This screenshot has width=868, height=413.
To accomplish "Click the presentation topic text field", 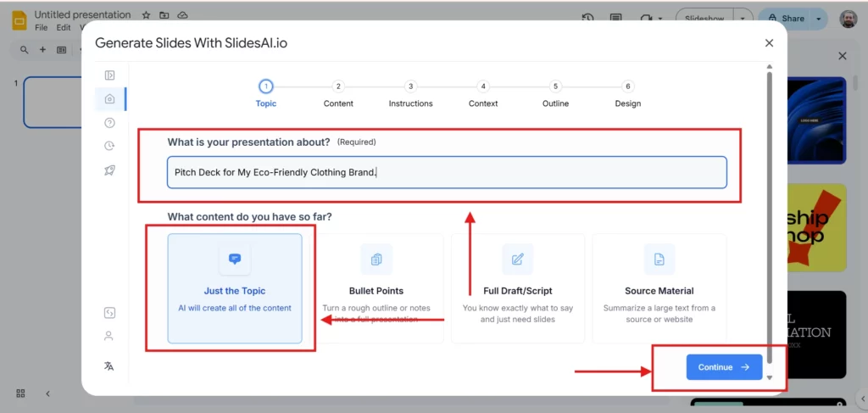I will (447, 172).
